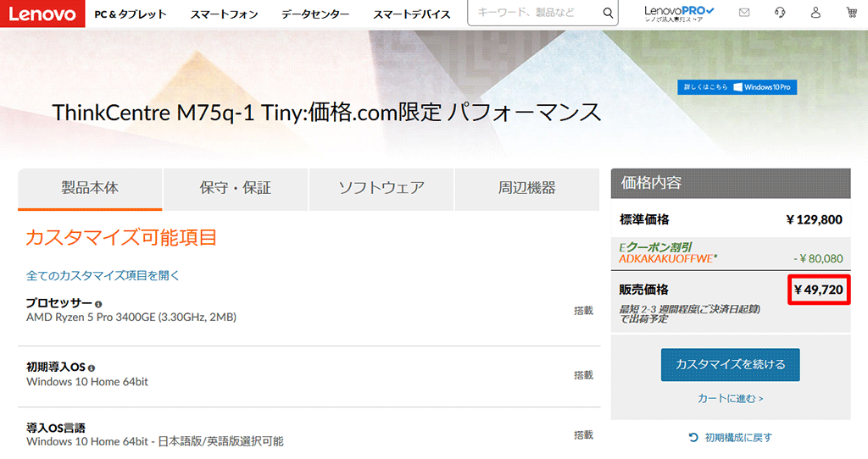868x459 pixels.
Task: Click the 初期構成に戻す link
Action: pyautogui.click(x=738, y=438)
